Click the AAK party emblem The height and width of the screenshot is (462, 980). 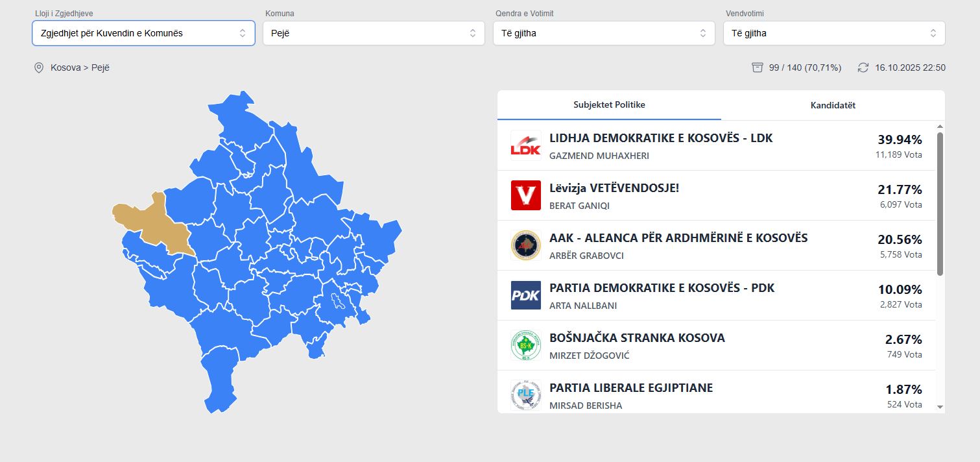(x=525, y=245)
